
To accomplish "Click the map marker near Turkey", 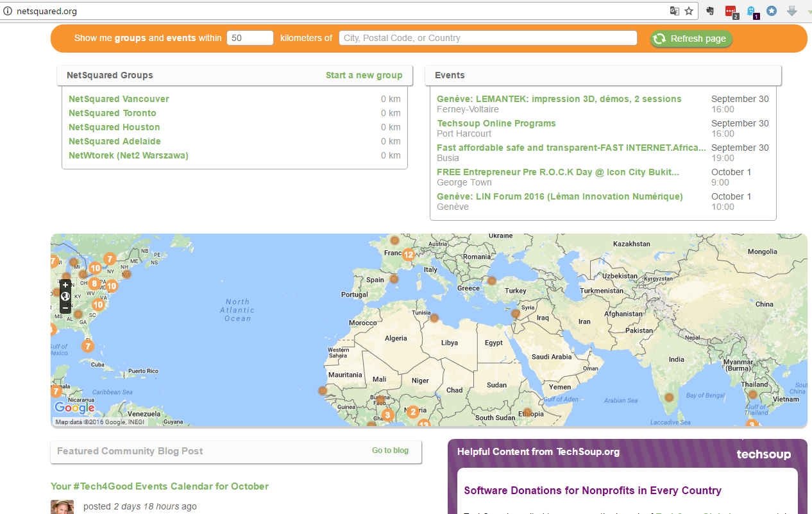I will (x=492, y=281).
